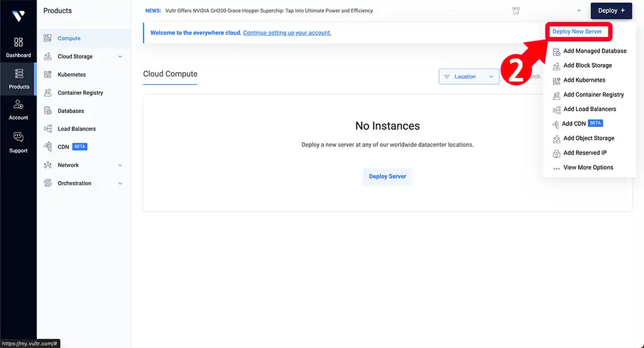Click the Databases icon
The height and width of the screenshot is (348, 644).
pos(48,111)
